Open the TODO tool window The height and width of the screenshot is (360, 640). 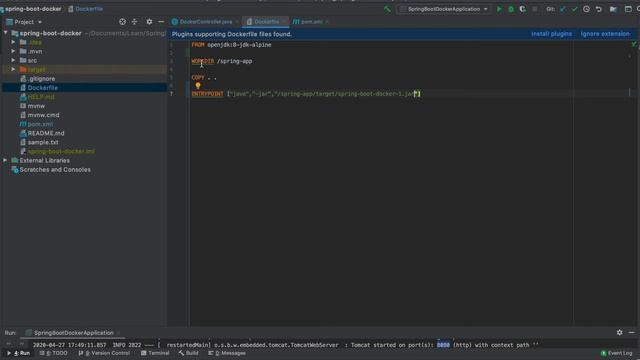53,353
